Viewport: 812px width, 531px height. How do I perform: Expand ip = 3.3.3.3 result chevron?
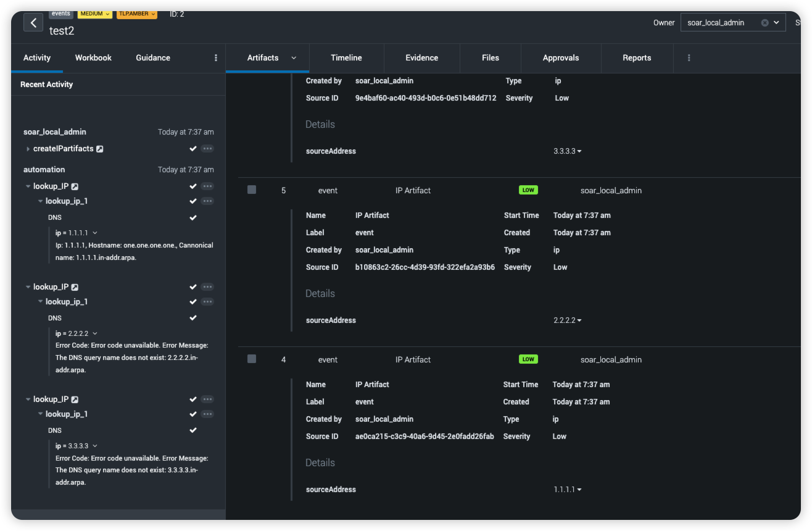(x=95, y=446)
